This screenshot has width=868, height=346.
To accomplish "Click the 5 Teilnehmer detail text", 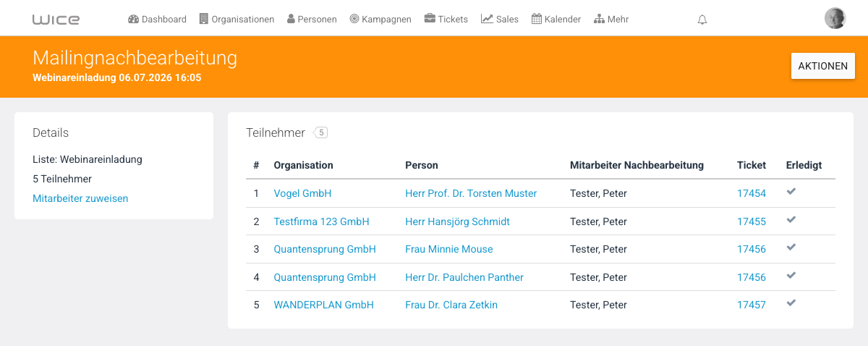I will tap(62, 179).
